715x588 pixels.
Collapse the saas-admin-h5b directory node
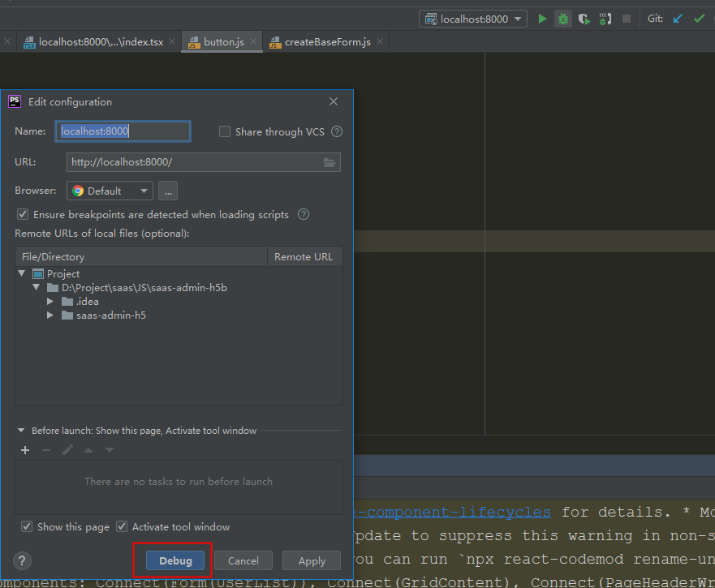point(36,288)
